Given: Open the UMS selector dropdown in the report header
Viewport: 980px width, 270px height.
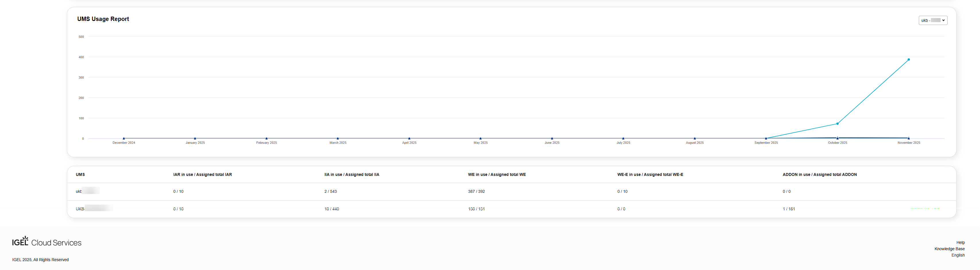Looking at the screenshot, I should click(x=932, y=21).
